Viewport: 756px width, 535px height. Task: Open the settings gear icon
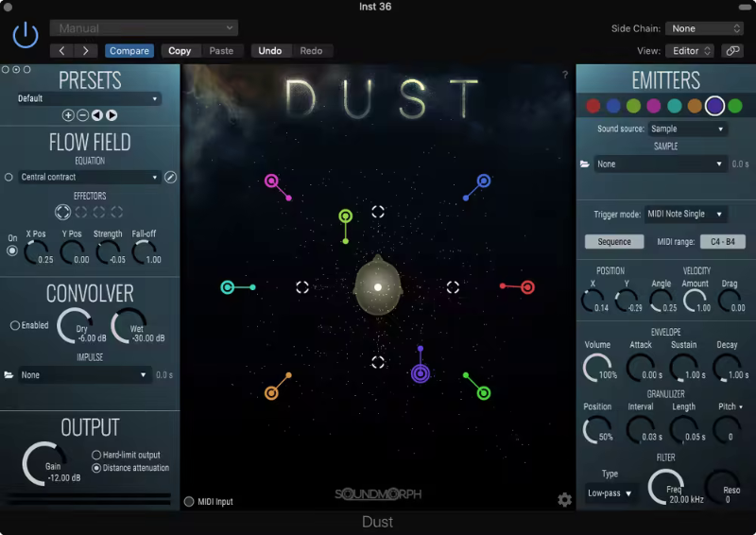pos(564,500)
